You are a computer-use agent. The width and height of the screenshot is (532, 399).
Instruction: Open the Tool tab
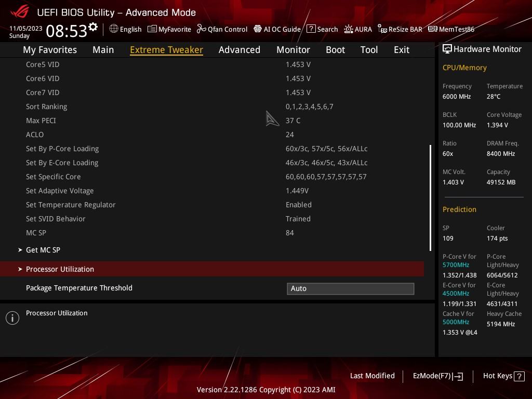369,49
